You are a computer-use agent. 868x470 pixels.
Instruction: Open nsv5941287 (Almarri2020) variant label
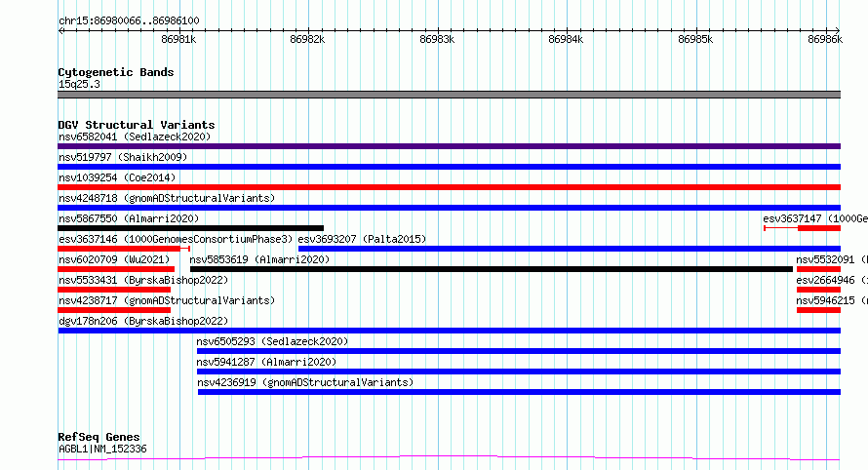point(266,362)
